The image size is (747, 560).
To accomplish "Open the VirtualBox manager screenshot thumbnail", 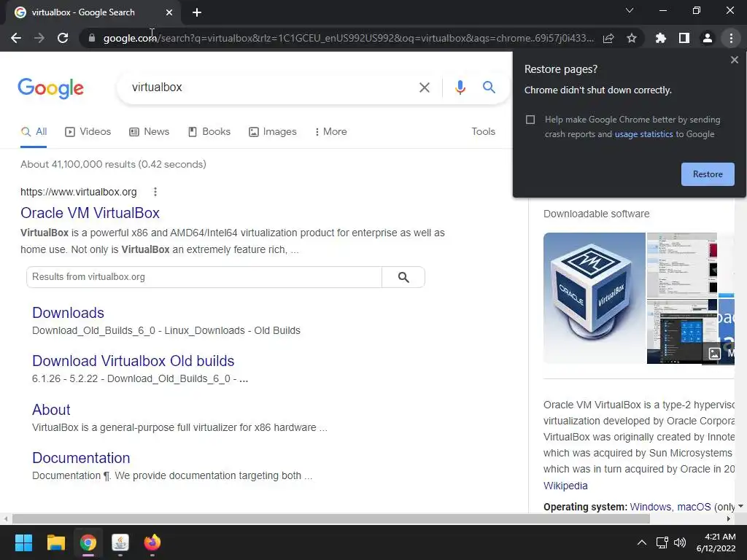I will coord(682,265).
